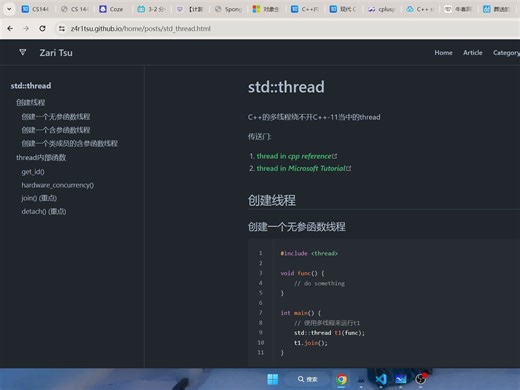
Task: Open Chrome from the taskbar
Action: pyautogui.click(x=341, y=379)
